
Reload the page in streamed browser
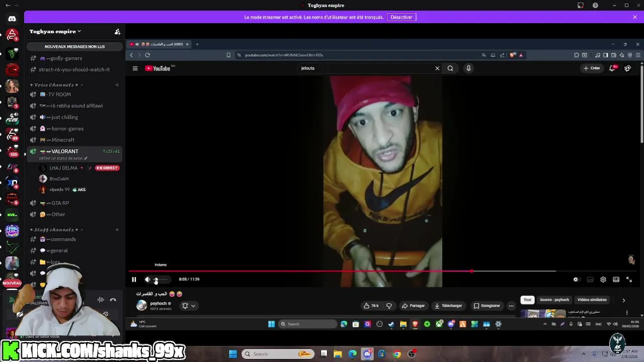point(147,55)
